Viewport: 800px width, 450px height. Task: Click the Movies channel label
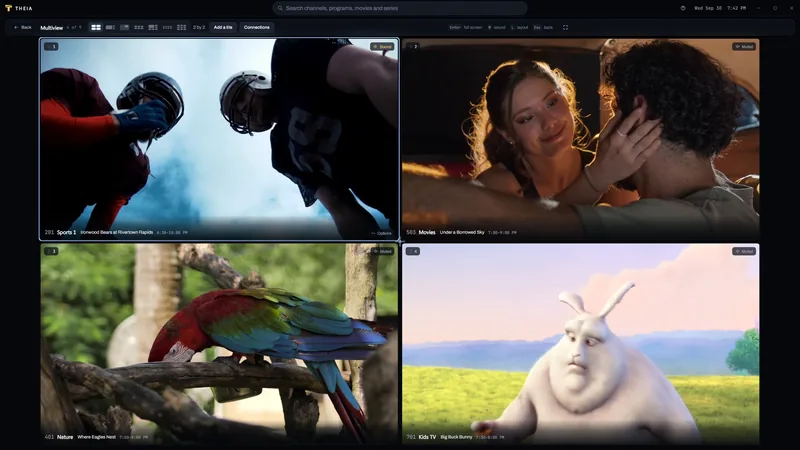(x=427, y=233)
